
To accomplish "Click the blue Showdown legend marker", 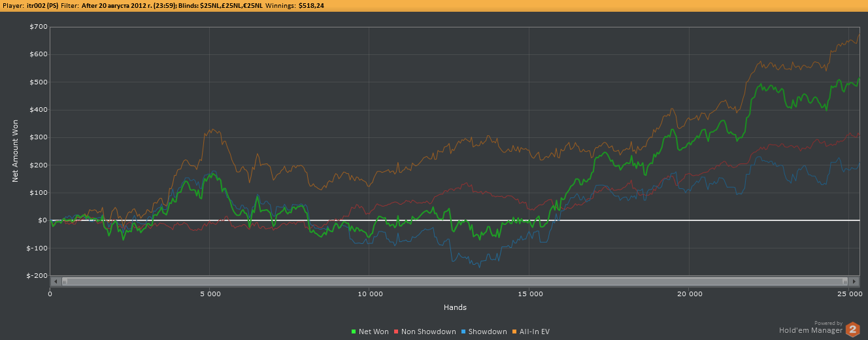I will click(463, 331).
